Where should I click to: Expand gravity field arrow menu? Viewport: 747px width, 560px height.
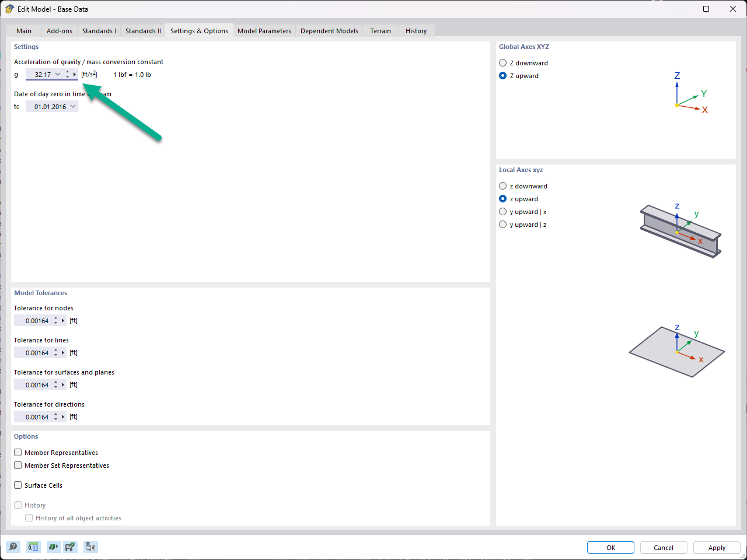click(75, 75)
